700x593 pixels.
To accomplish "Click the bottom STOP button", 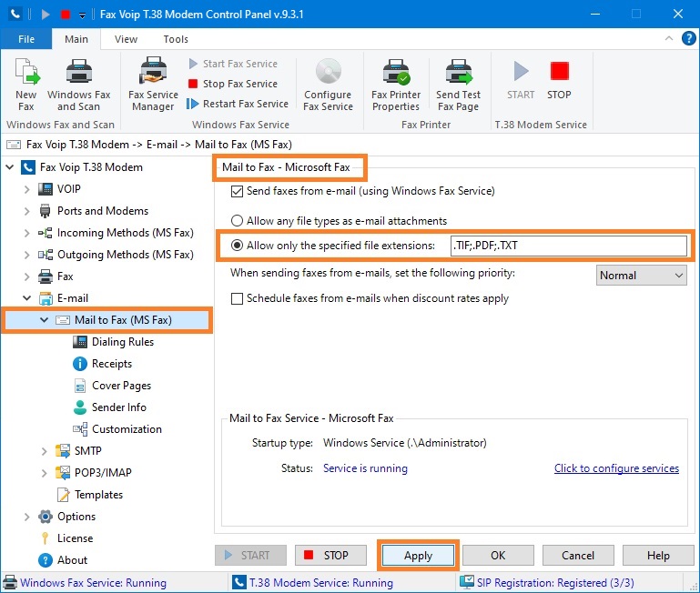I will 330,555.
